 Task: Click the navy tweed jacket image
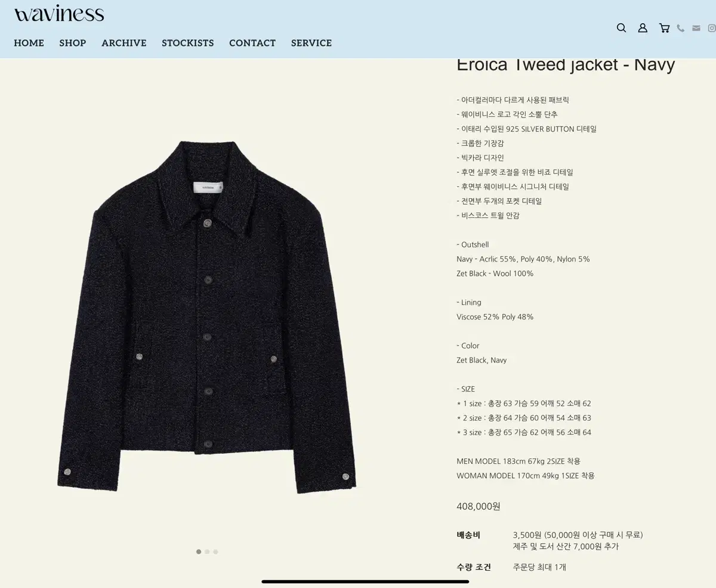tap(207, 317)
